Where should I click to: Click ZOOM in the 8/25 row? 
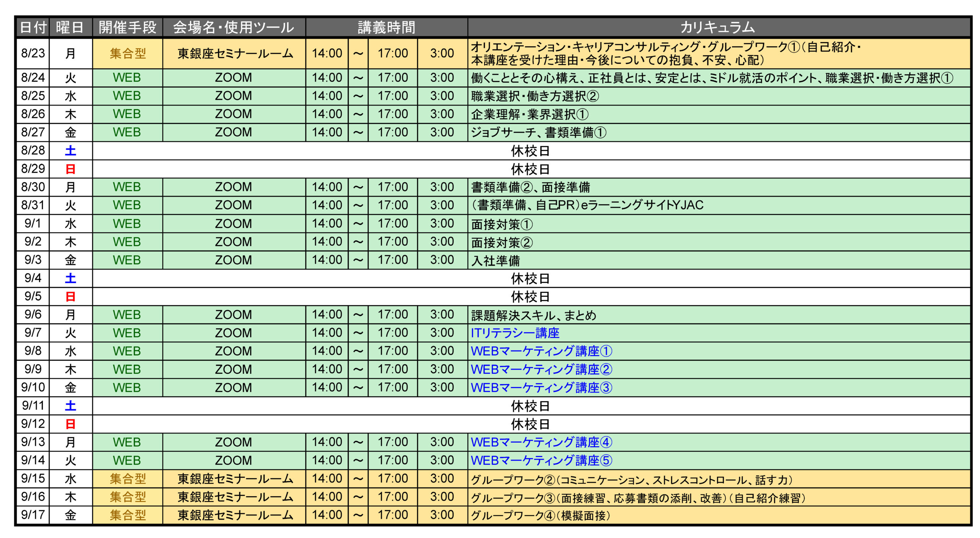(233, 96)
